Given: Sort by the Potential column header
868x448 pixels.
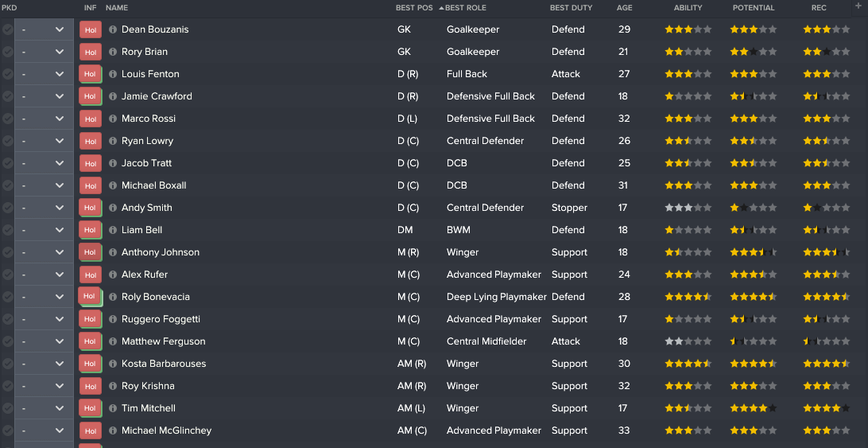Looking at the screenshot, I should pos(754,8).
